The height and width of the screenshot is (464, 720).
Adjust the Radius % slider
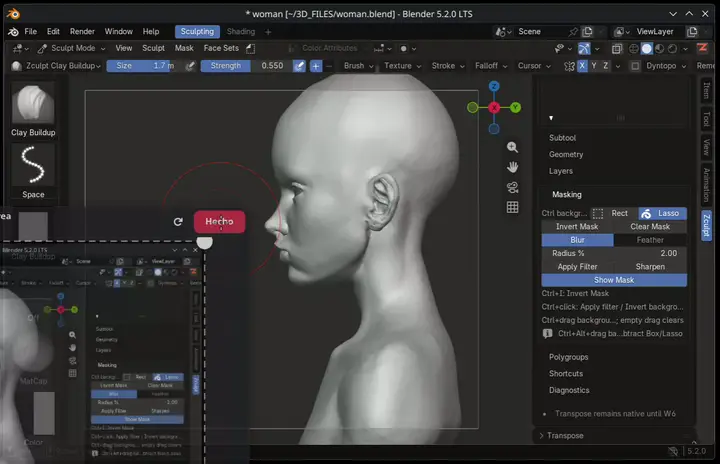pyautogui.click(x=614, y=254)
